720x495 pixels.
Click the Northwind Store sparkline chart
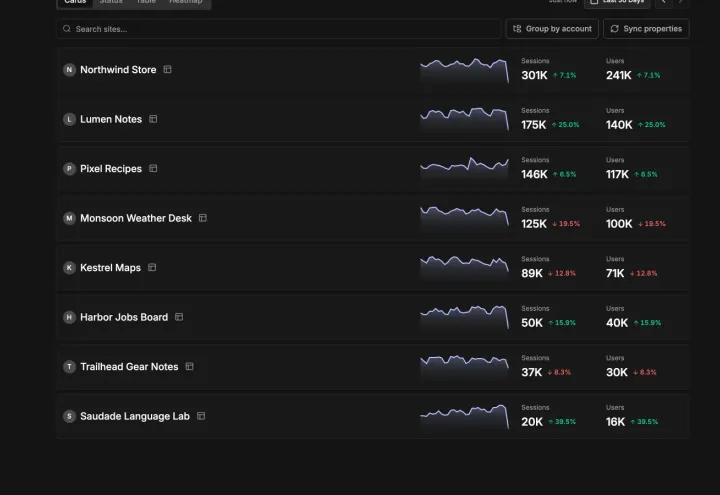[464, 70]
